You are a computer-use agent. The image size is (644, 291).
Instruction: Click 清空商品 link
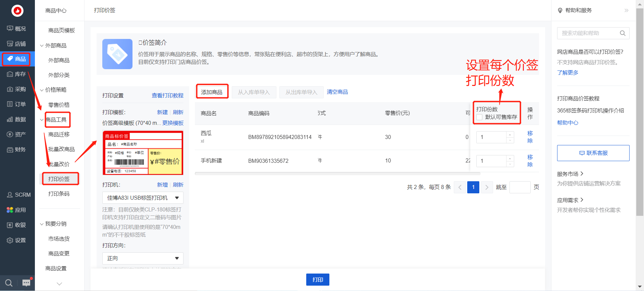coord(337,92)
